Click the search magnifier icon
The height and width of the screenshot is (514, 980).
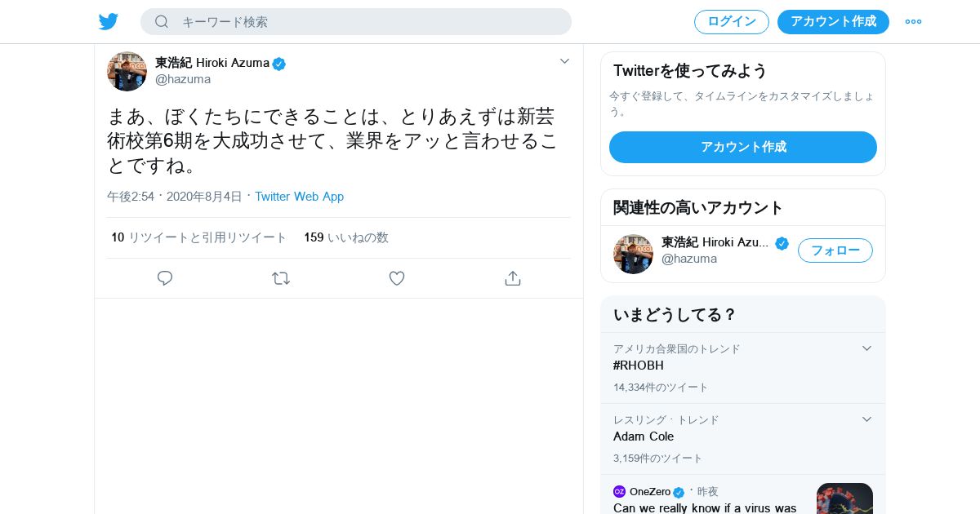162,22
